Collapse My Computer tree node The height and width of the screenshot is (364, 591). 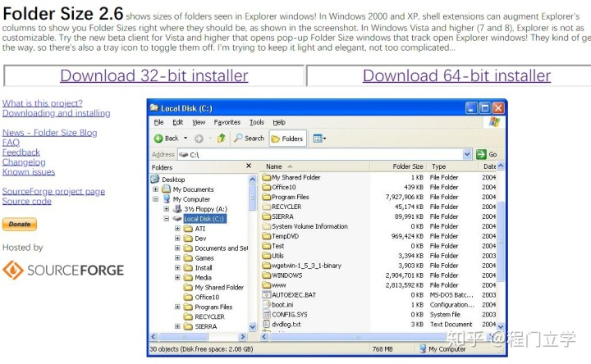pos(155,198)
